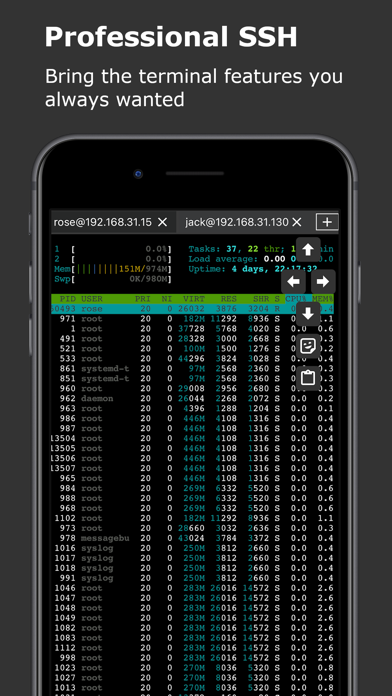Click the Swp usage bar 0K/980M
This screenshot has width=392, height=696.
(113, 279)
